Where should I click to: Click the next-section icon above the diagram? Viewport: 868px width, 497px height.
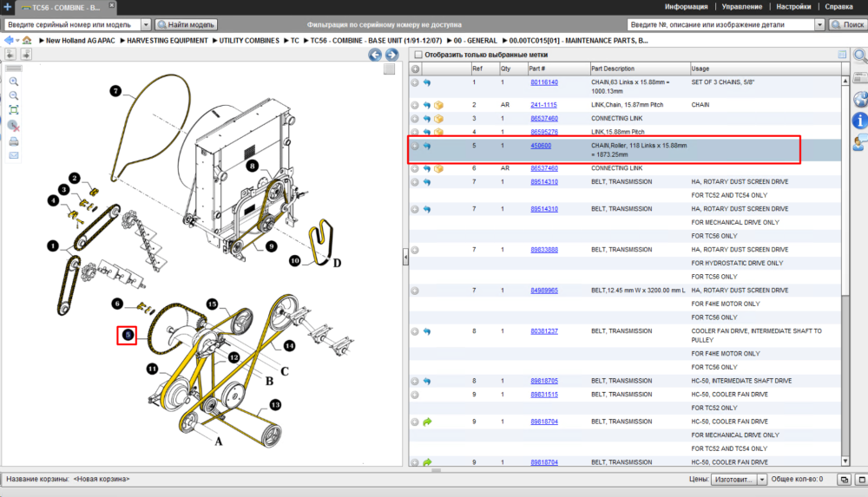tap(26, 54)
